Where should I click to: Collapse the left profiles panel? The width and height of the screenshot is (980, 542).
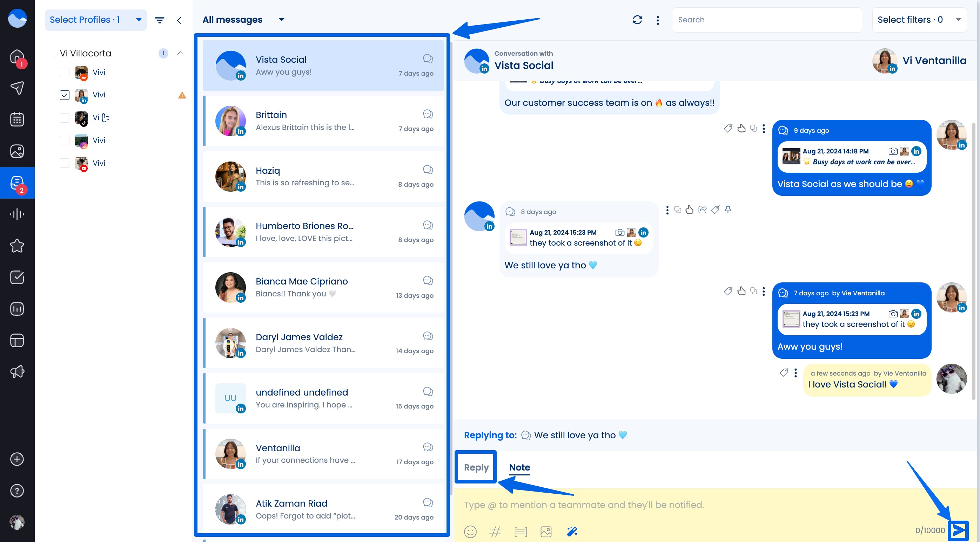[x=179, y=20]
